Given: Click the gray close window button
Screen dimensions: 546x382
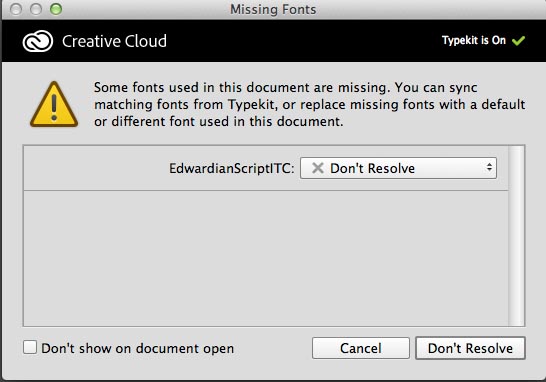Looking at the screenshot, I should (16, 9).
